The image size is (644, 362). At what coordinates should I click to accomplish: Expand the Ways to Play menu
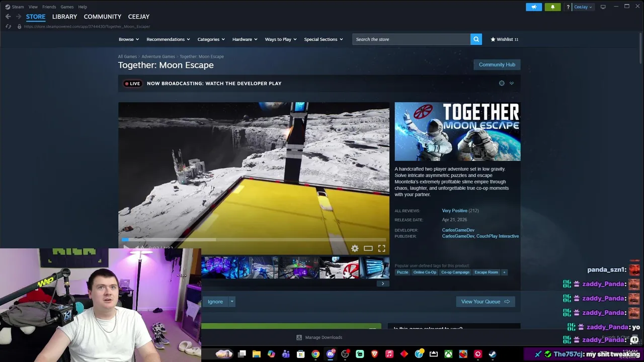(x=281, y=39)
